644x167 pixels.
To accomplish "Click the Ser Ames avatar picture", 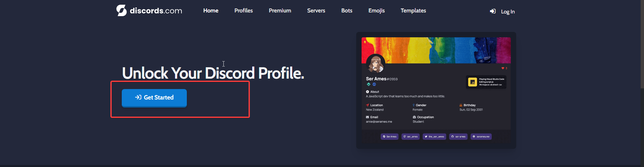I will point(375,64).
